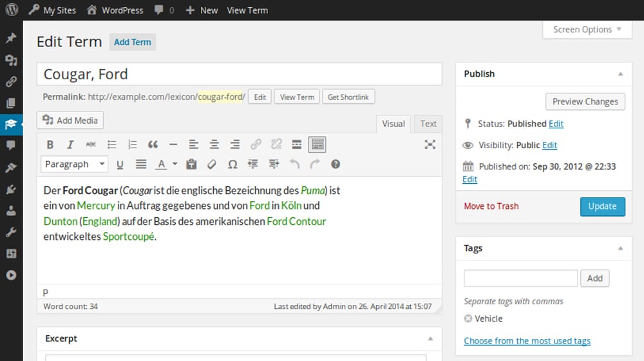Click the tags input field
The height and width of the screenshot is (361, 644).
[x=520, y=278]
